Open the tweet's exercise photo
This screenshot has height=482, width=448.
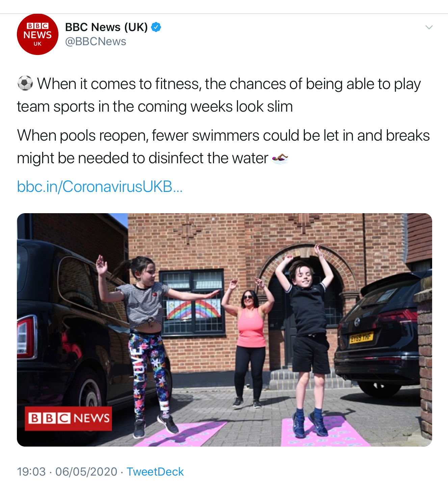pyautogui.click(x=225, y=330)
